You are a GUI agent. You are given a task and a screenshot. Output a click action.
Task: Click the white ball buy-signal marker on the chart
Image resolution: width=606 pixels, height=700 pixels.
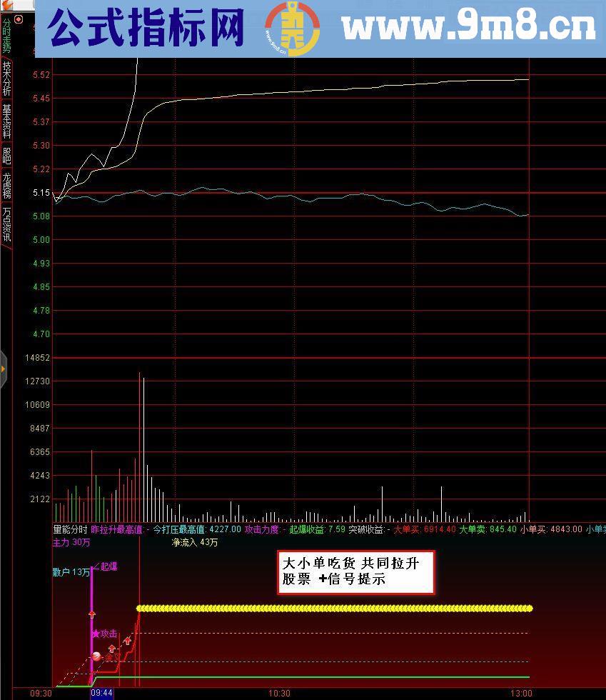pos(96,656)
